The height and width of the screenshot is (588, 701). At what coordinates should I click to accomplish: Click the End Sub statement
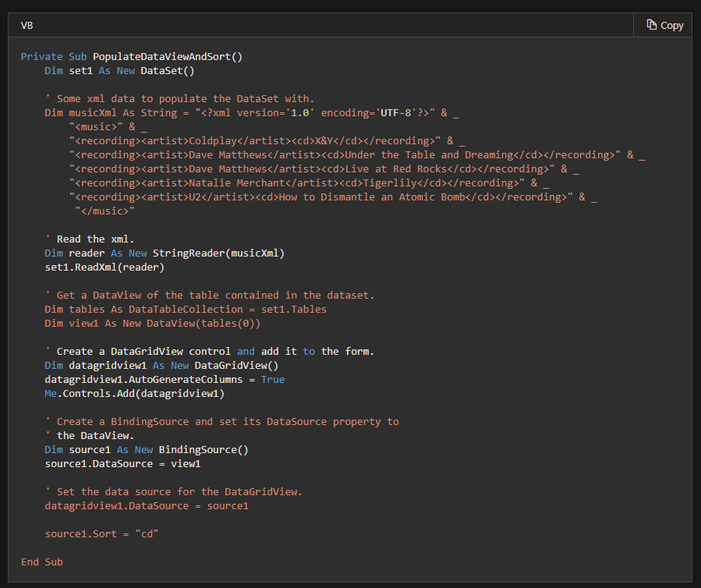(41, 561)
